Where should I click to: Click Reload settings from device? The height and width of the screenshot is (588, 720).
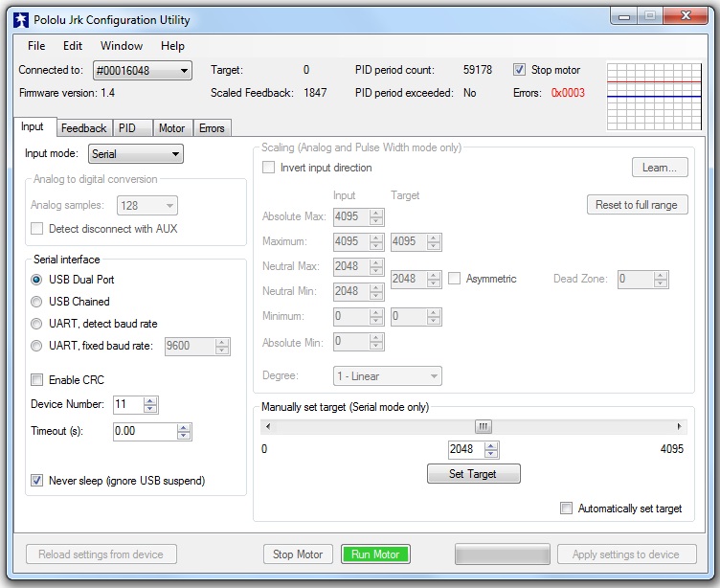(x=101, y=554)
